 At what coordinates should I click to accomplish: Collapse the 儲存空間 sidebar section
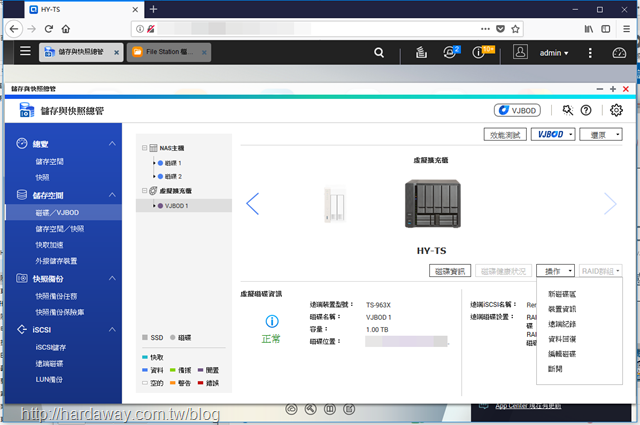click(112, 195)
